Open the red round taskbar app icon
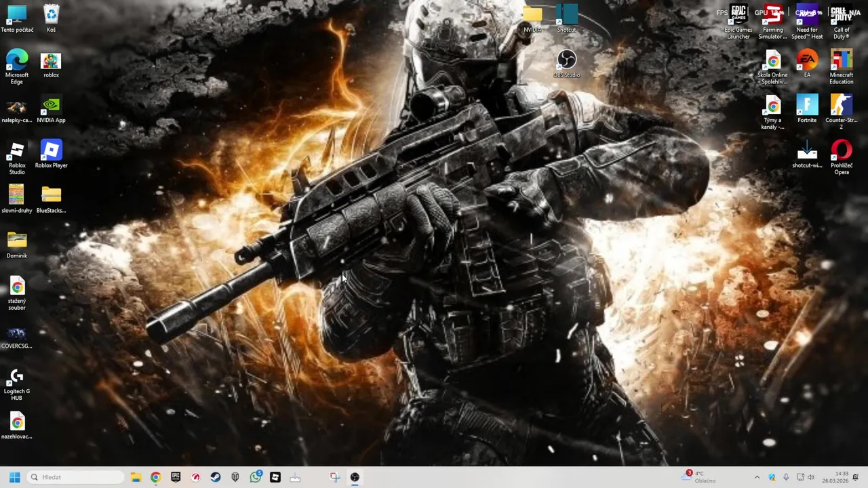 pos(195,477)
